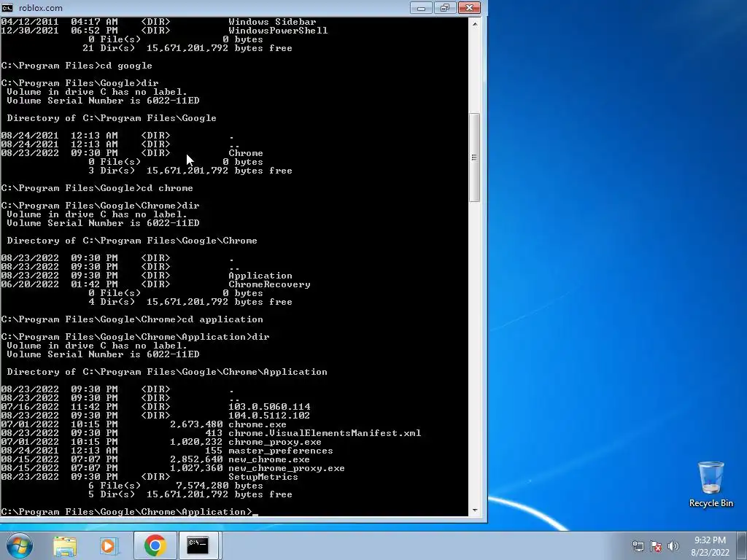This screenshot has width=747, height=560.
Task: Click the 2,673,480 file size value
Action: click(x=196, y=424)
